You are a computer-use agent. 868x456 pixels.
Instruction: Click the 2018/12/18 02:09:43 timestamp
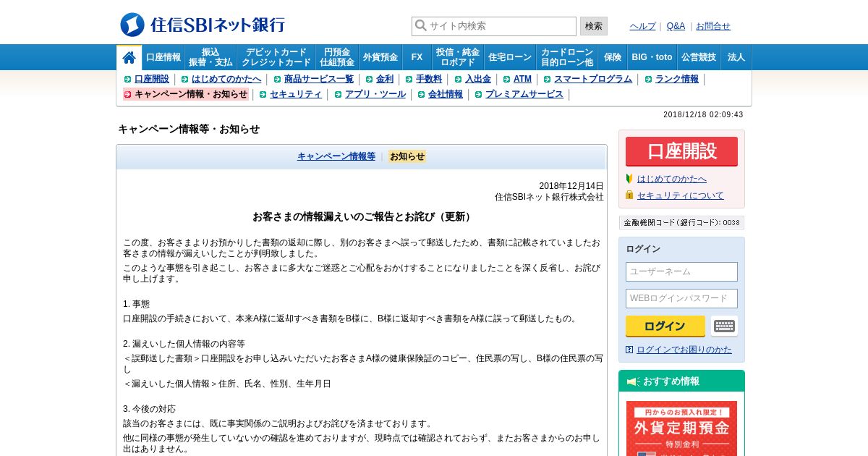703,114
